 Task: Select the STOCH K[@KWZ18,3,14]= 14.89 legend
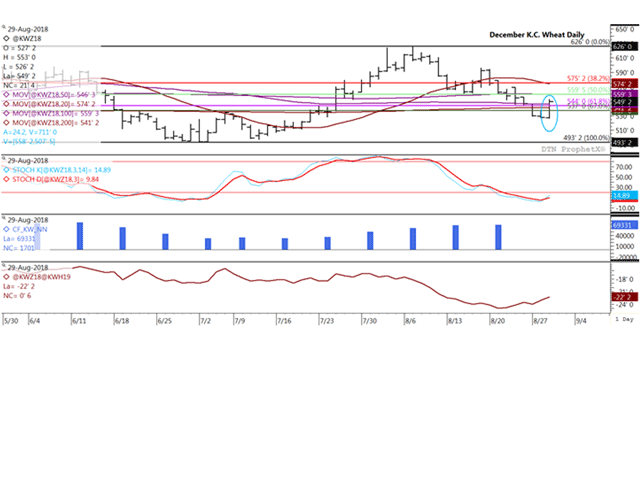click(62, 170)
